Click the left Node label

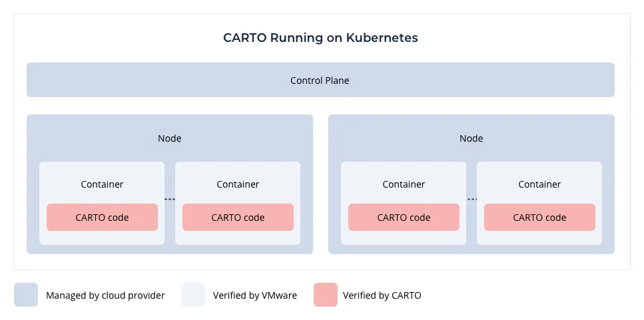[x=170, y=138]
